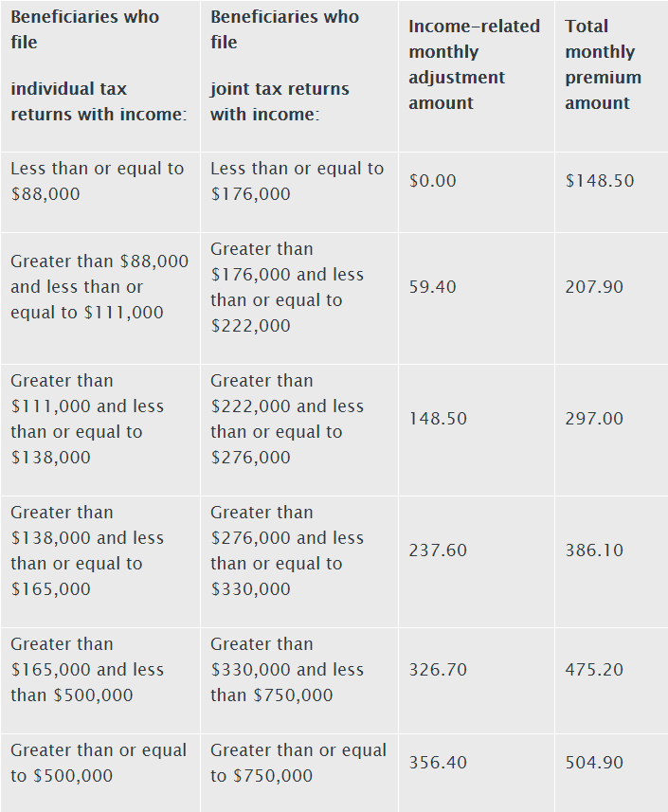Click the 386.10 total premium value
Image resolution: width=668 pixels, height=812 pixels.
click(594, 550)
